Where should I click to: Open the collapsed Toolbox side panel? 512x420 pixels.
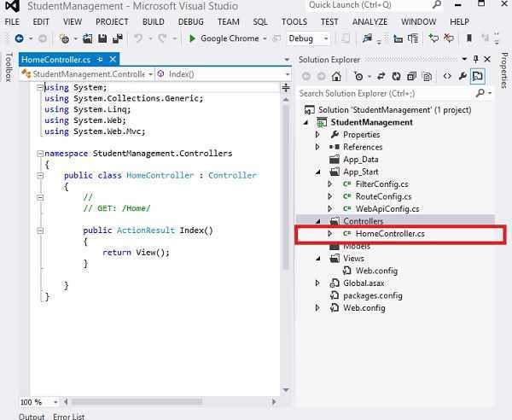9,68
